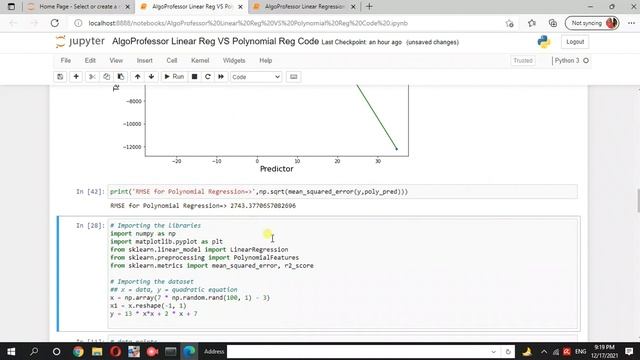Open the File menu
Screen dimensions: 640x360
66,60
